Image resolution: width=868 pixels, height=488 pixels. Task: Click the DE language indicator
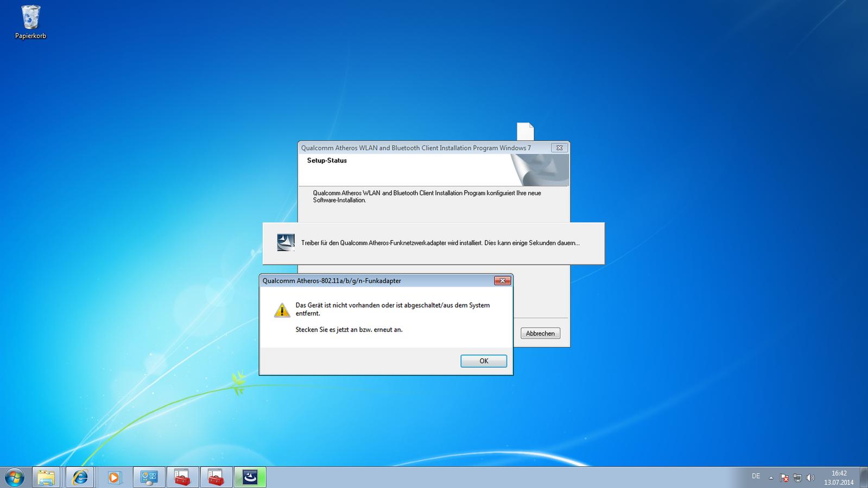coord(756,476)
